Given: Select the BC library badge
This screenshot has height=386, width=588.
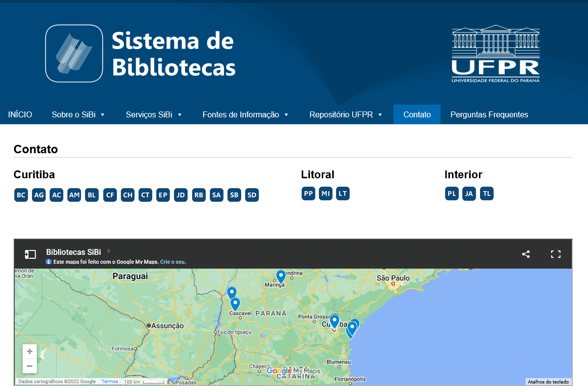Looking at the screenshot, I should (x=21, y=195).
